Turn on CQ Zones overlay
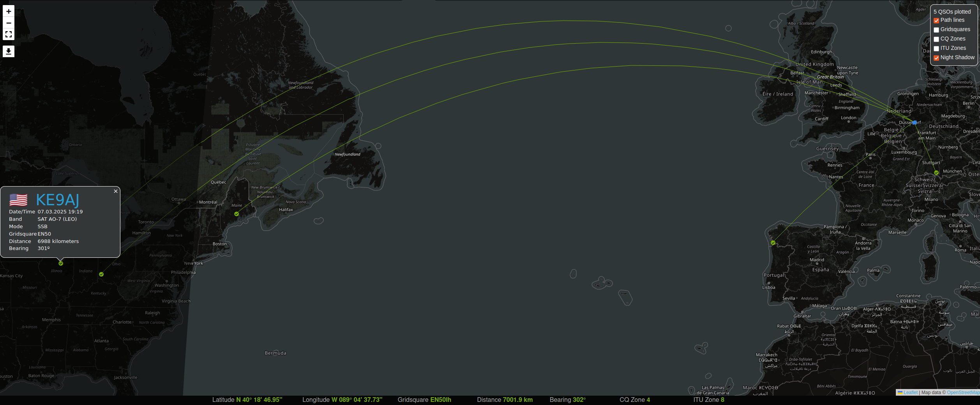Viewport: 980px width, 405px height. pyautogui.click(x=936, y=39)
